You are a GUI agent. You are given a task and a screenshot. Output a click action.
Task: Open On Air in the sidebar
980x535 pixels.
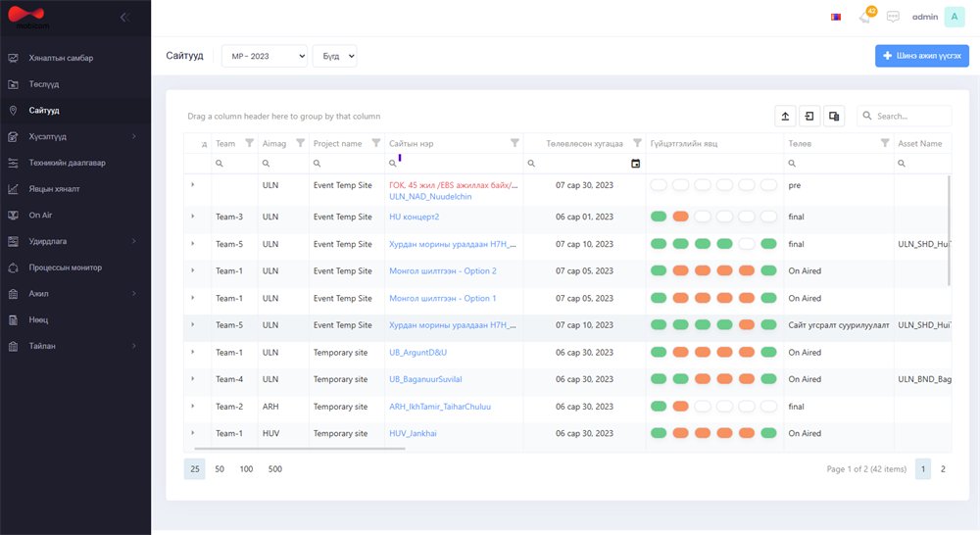coord(75,215)
